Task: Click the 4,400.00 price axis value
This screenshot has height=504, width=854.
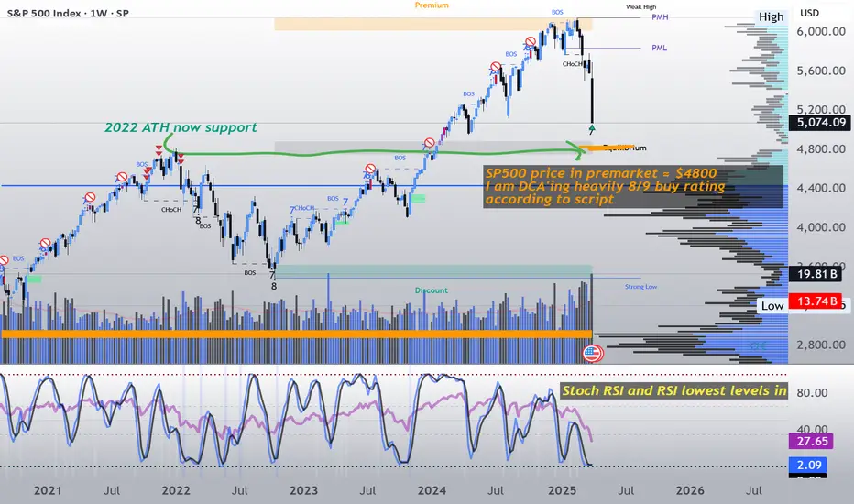Action: (x=821, y=188)
